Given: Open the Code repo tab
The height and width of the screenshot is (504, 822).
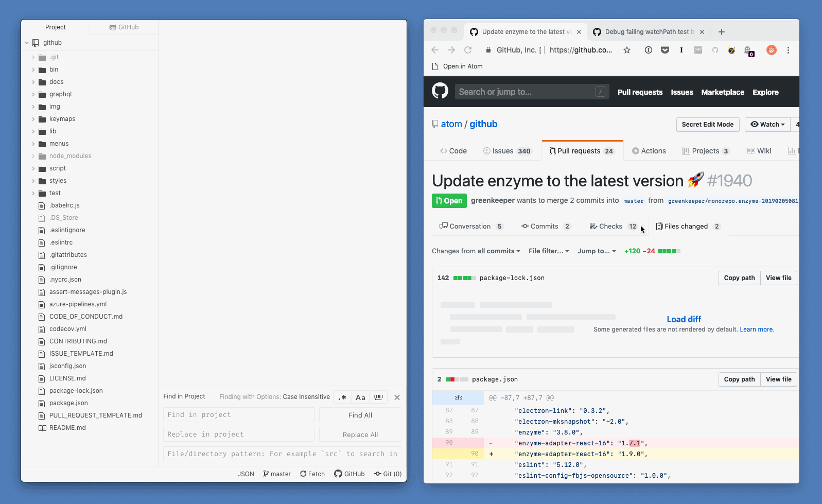Looking at the screenshot, I should [x=453, y=151].
